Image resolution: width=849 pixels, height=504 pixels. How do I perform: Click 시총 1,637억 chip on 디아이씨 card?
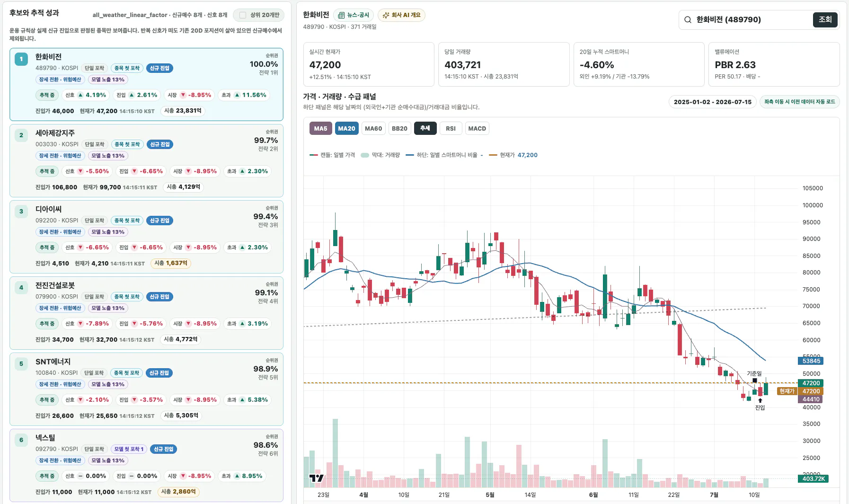click(170, 263)
